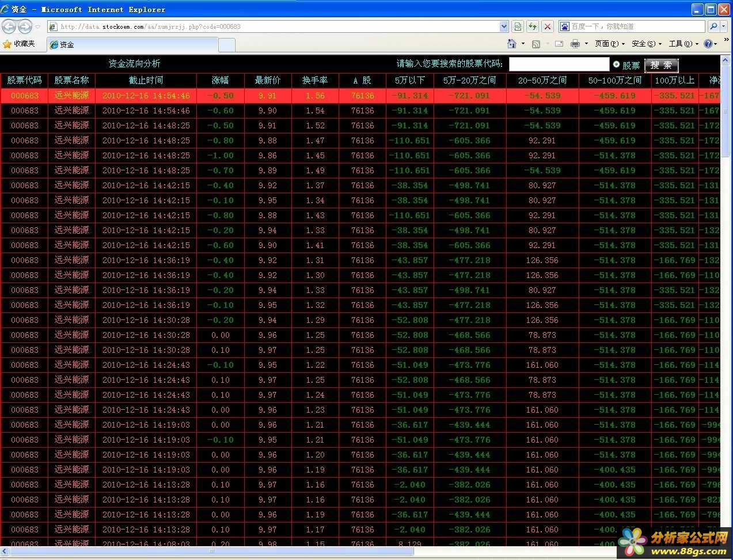This screenshot has height=560, width=733.
Task: Open the address bar URL dropdown
Action: 504,26
